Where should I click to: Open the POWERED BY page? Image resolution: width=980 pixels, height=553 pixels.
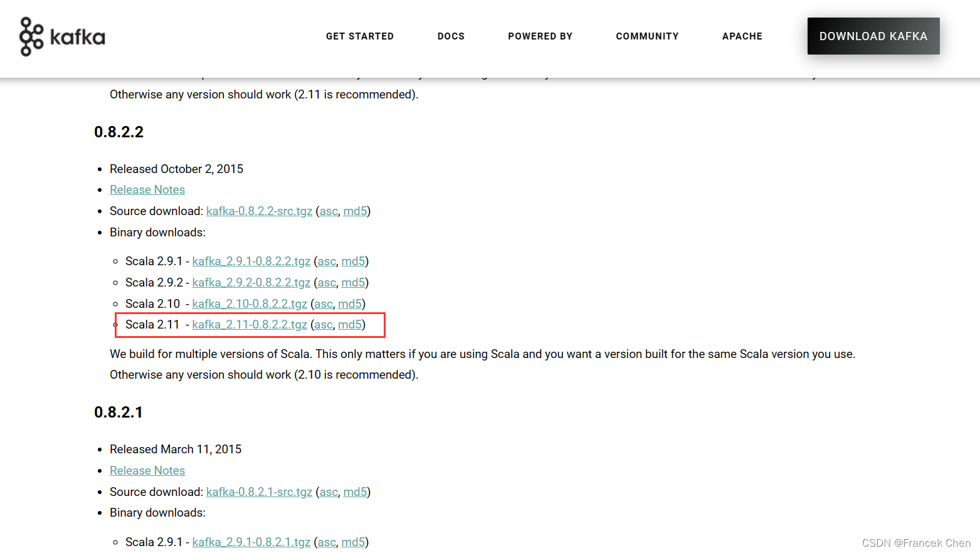point(540,36)
